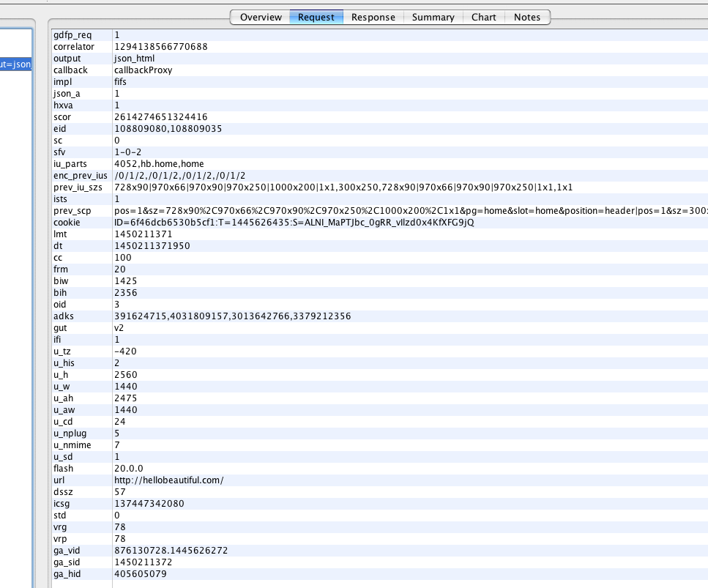Screen dimensions: 708x588
Task: Open the Response tab
Action: [373, 17]
